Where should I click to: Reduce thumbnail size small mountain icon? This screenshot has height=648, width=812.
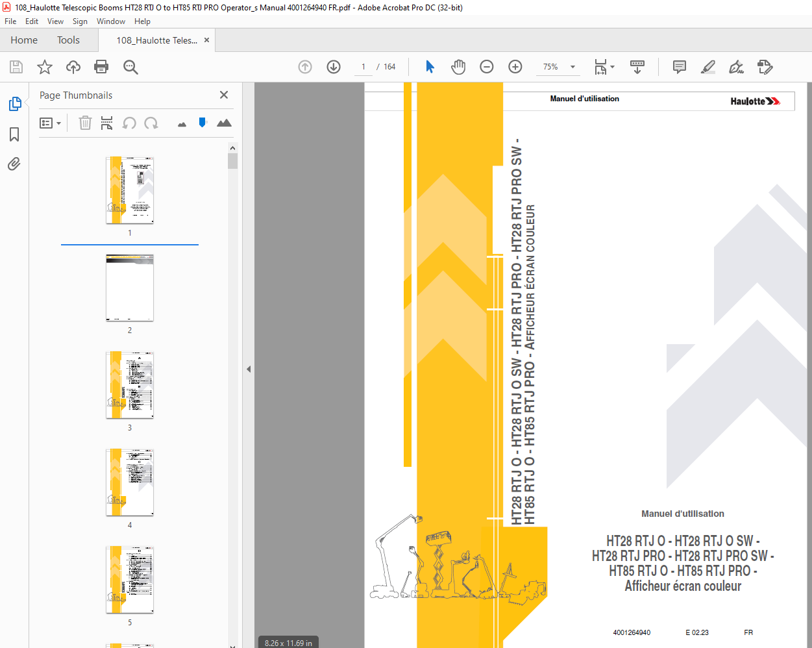click(x=182, y=124)
